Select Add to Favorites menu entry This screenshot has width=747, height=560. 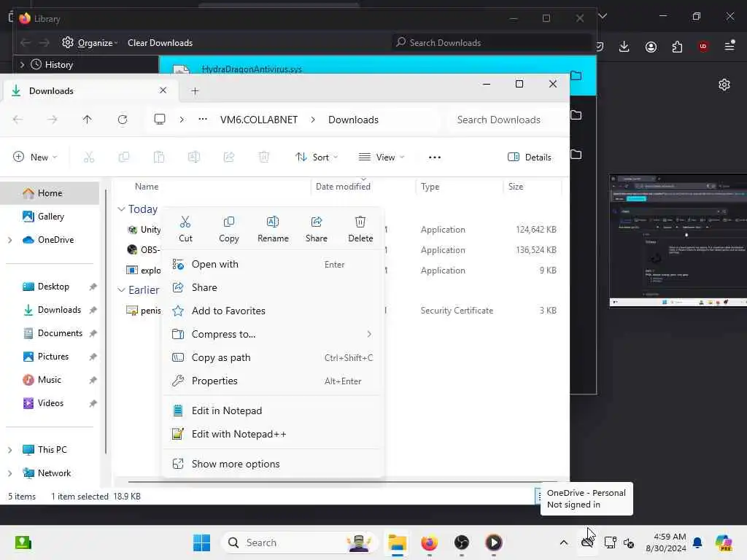click(x=273, y=311)
